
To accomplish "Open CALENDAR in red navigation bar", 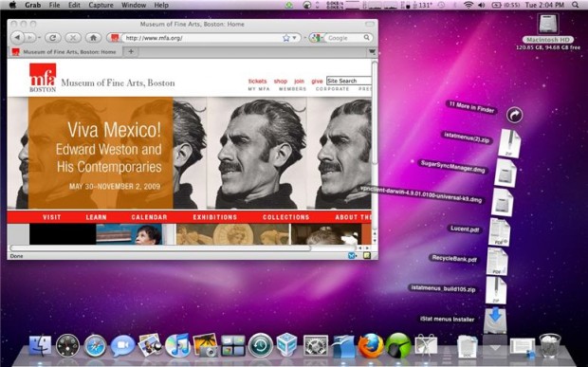I will (x=149, y=217).
